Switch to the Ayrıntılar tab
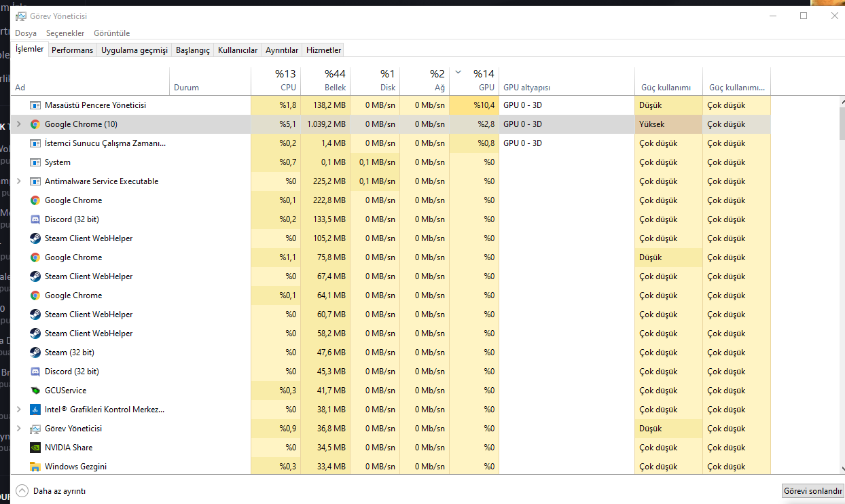The height and width of the screenshot is (504, 845). tap(282, 50)
